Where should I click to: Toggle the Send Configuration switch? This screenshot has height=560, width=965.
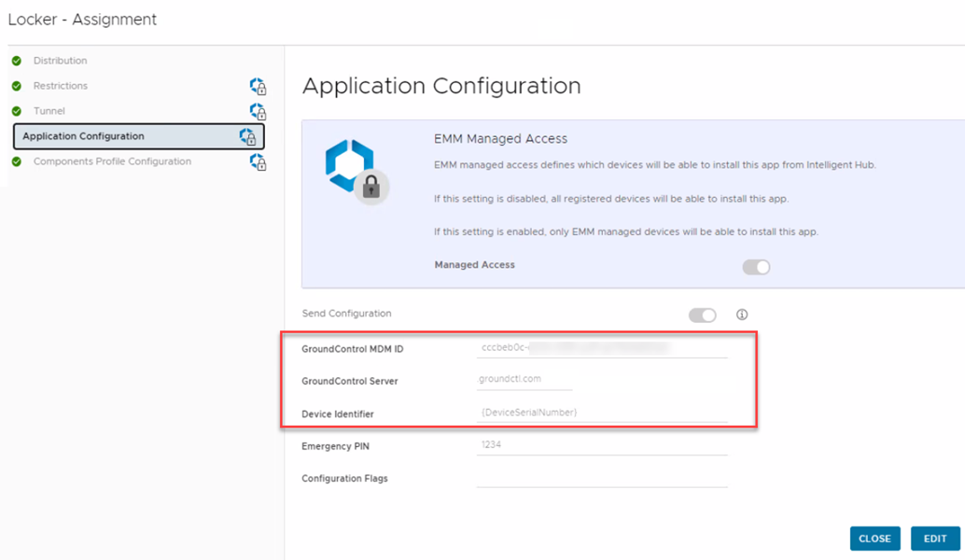click(702, 315)
